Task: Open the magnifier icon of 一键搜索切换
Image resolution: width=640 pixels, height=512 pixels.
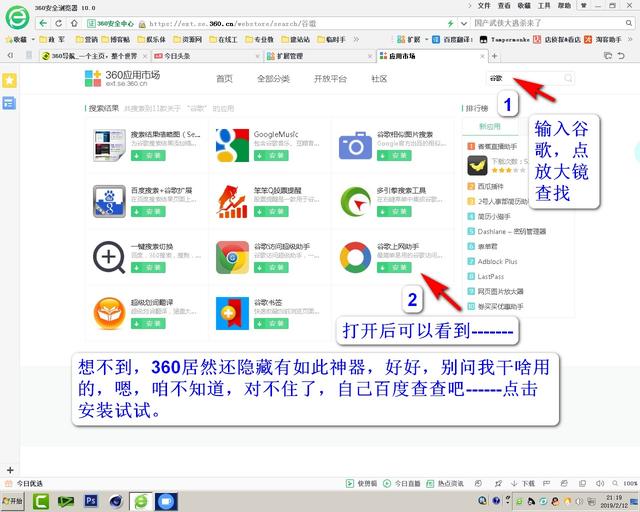Action: point(109,257)
